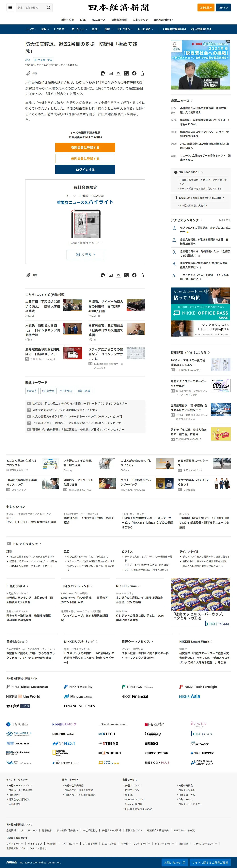Open the hamburger menu in the header
This screenshot has height=868, width=237.
click(x=10, y=7)
